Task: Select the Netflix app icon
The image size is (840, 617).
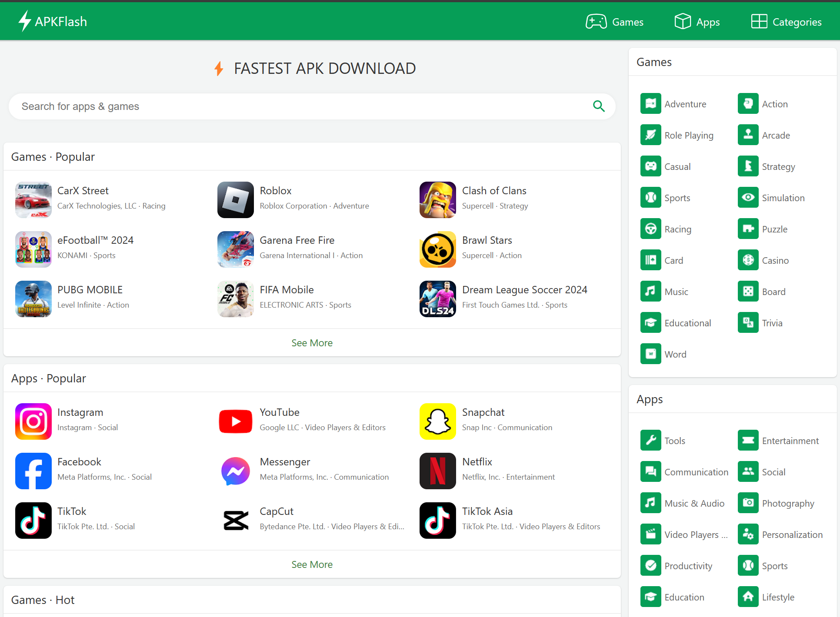Action: pos(437,471)
